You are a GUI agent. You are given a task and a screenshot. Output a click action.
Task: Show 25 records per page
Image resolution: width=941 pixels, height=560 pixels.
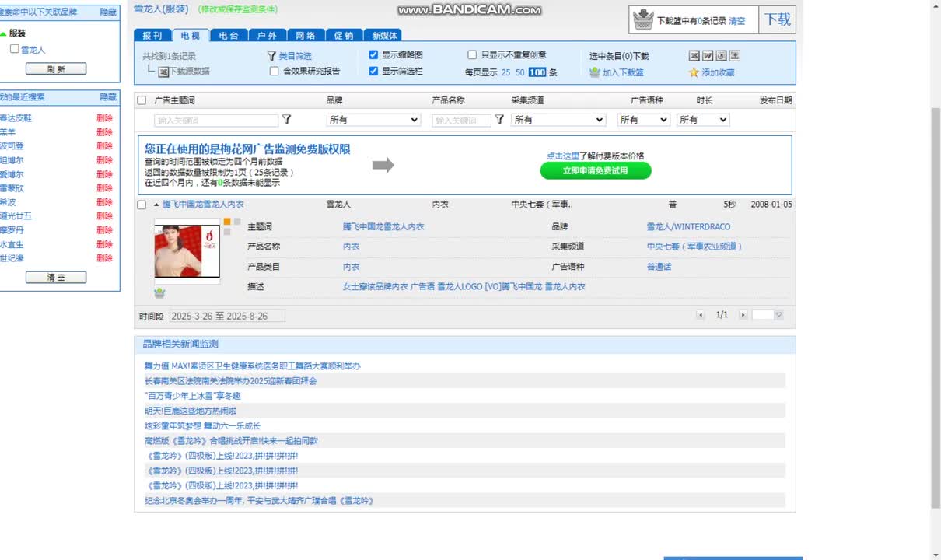pos(505,72)
